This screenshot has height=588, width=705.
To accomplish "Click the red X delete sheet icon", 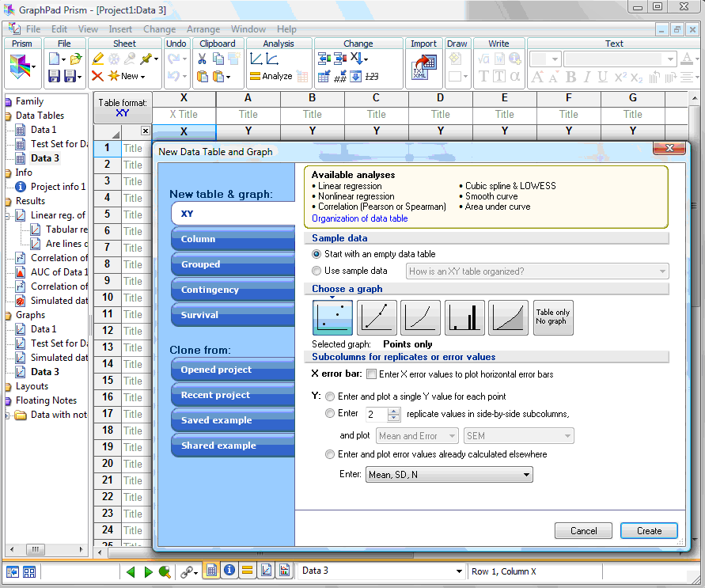I will 97,76.
